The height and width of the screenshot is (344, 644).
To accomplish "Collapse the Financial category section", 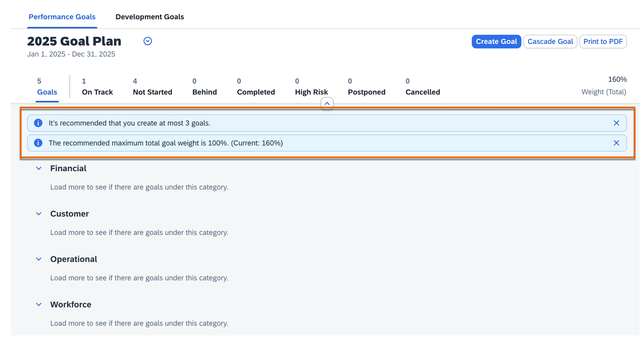I will coord(39,168).
